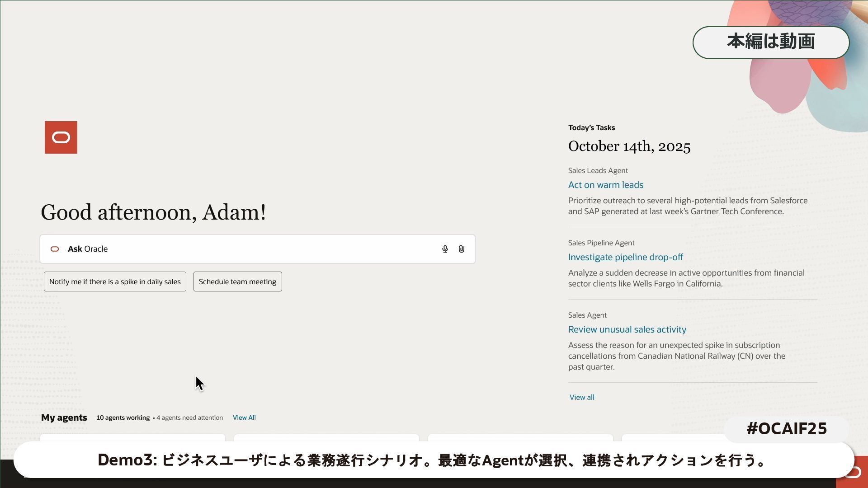Screen dimensions: 868x488
Task: Click the '4 agents need attention' status text
Action: (x=189, y=418)
